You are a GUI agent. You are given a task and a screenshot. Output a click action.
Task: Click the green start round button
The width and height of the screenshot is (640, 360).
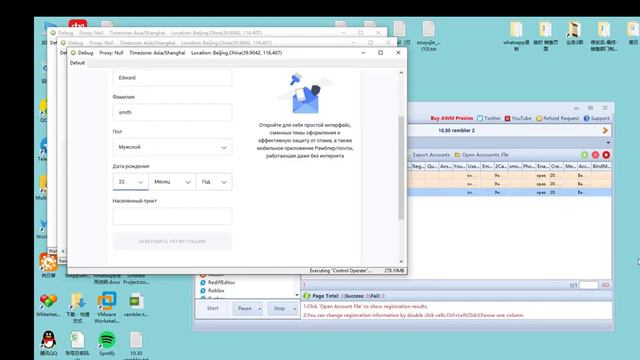pos(584,155)
